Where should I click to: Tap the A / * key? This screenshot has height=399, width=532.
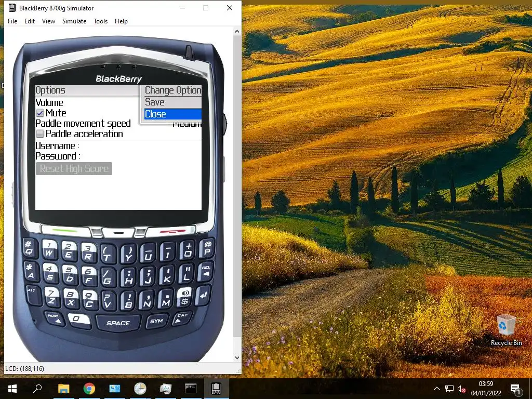[x=31, y=271]
